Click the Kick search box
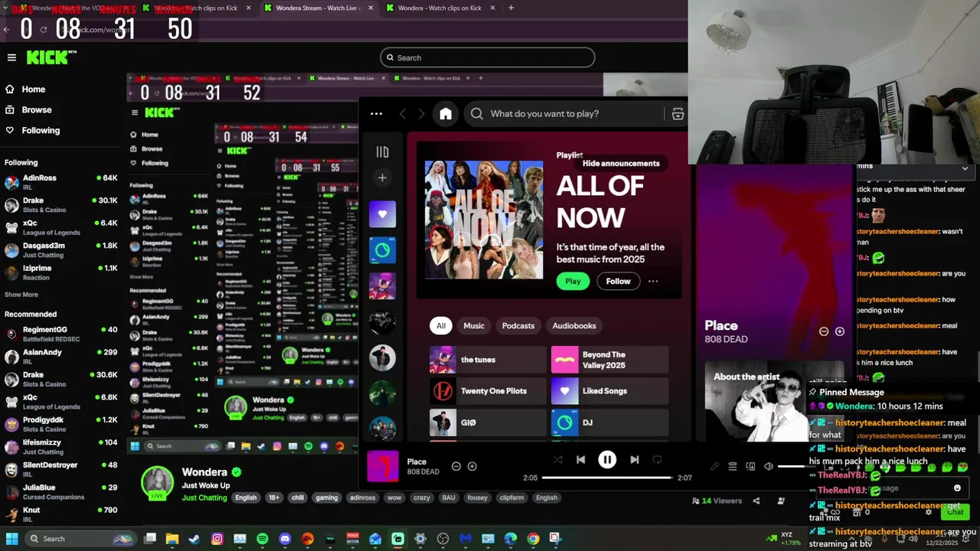This screenshot has height=551, width=980. (x=487, y=57)
